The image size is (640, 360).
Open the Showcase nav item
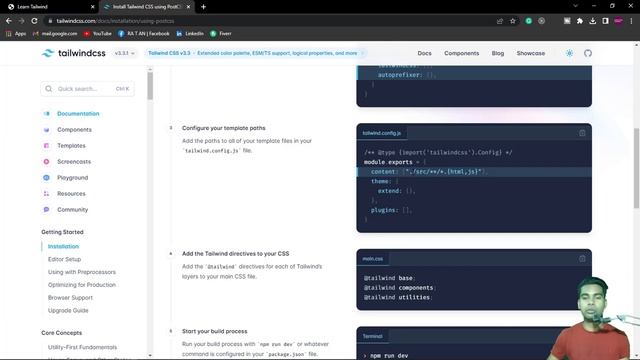click(x=531, y=53)
